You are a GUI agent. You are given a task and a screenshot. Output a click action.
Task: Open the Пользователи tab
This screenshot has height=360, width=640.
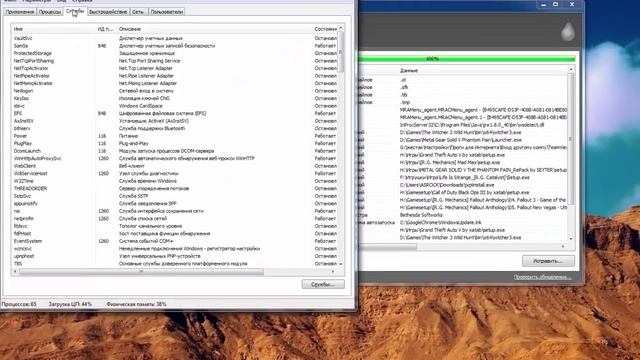click(x=167, y=12)
